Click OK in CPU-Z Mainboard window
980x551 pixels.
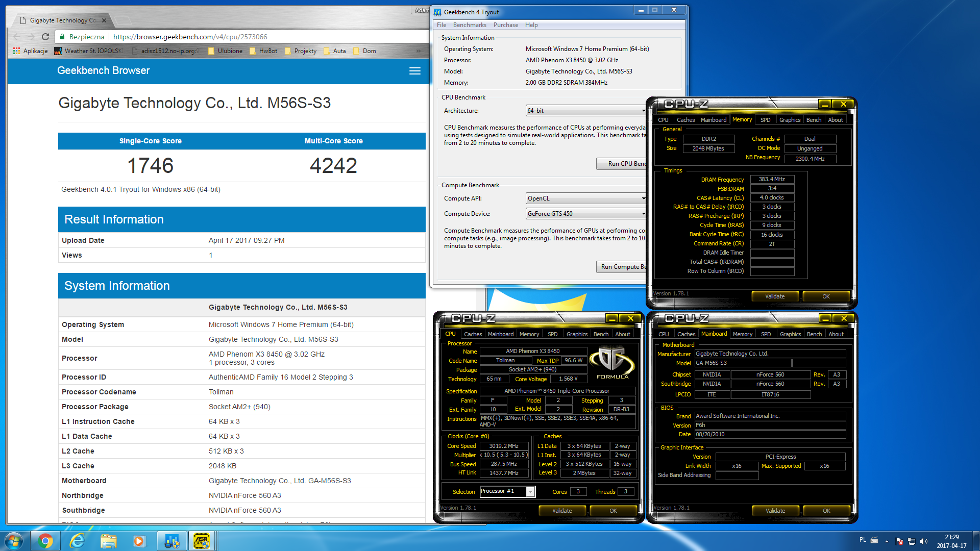tap(826, 511)
